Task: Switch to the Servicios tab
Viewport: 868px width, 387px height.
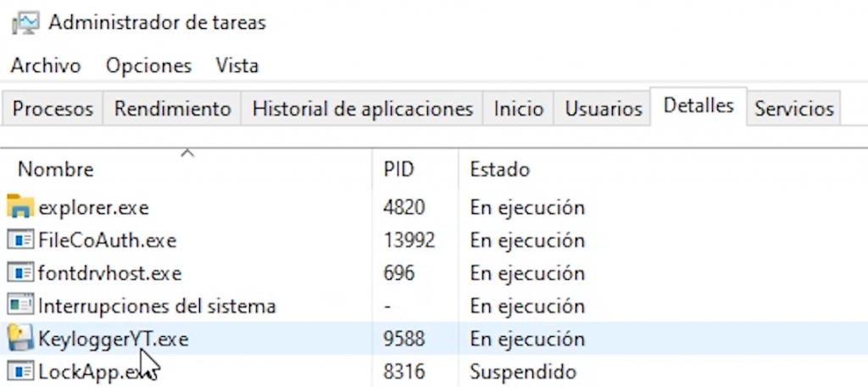Action: [x=794, y=109]
